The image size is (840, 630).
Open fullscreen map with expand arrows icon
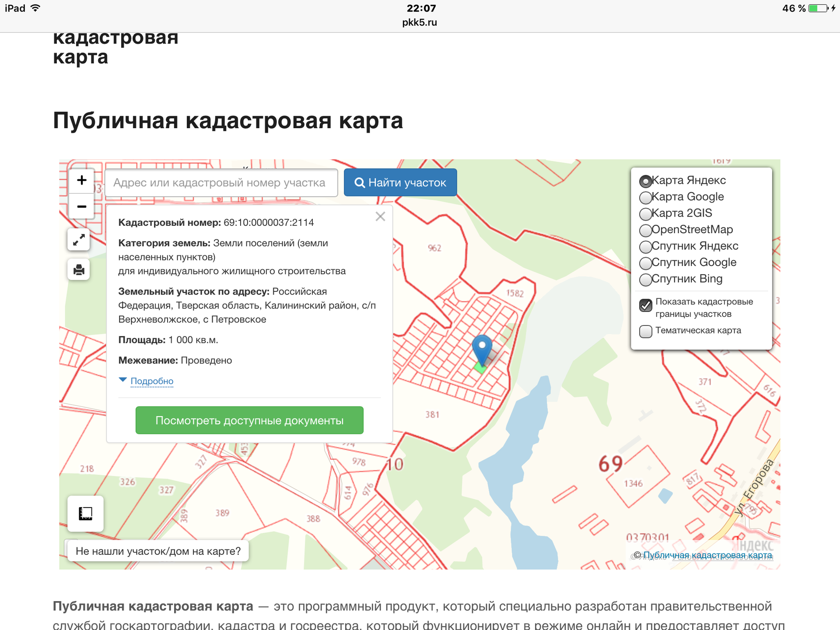[x=79, y=240]
